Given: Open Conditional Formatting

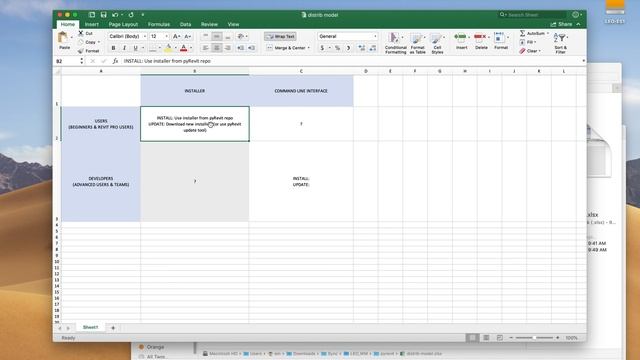Looking at the screenshot, I should coord(396,43).
